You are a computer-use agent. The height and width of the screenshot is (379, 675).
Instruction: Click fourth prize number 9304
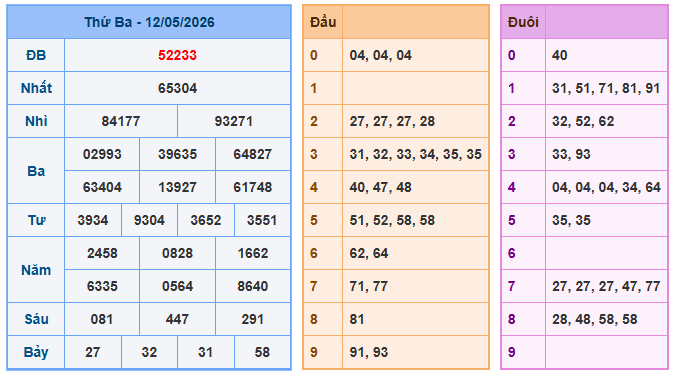tap(149, 221)
